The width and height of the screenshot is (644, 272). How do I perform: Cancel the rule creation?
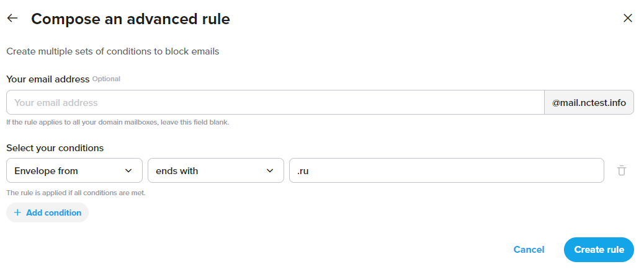pyautogui.click(x=529, y=250)
